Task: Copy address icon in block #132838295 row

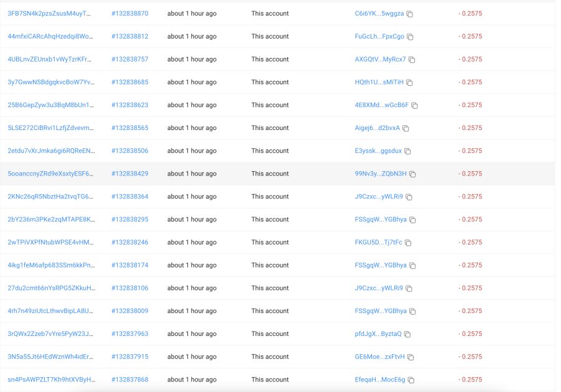Action: (x=412, y=220)
